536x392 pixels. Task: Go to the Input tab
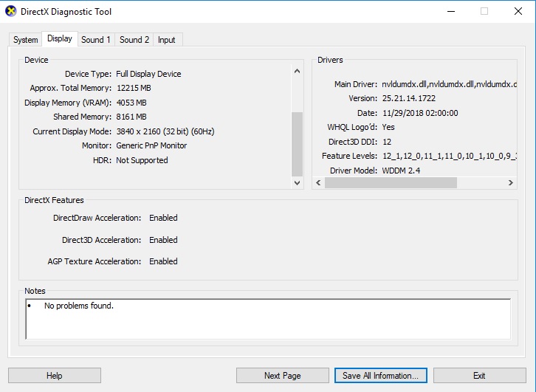click(166, 40)
